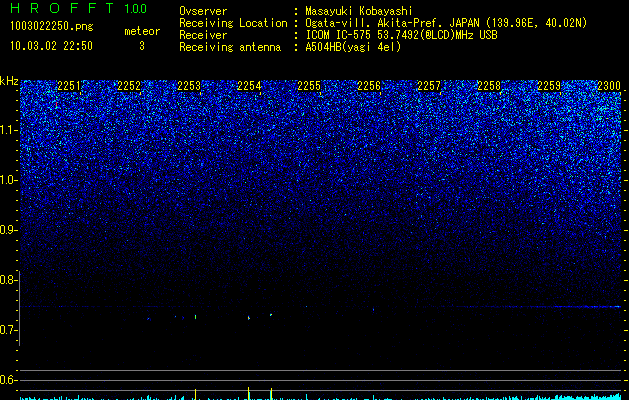Click the 2300 time marker
The width and height of the screenshot is (629, 400).
point(609,86)
